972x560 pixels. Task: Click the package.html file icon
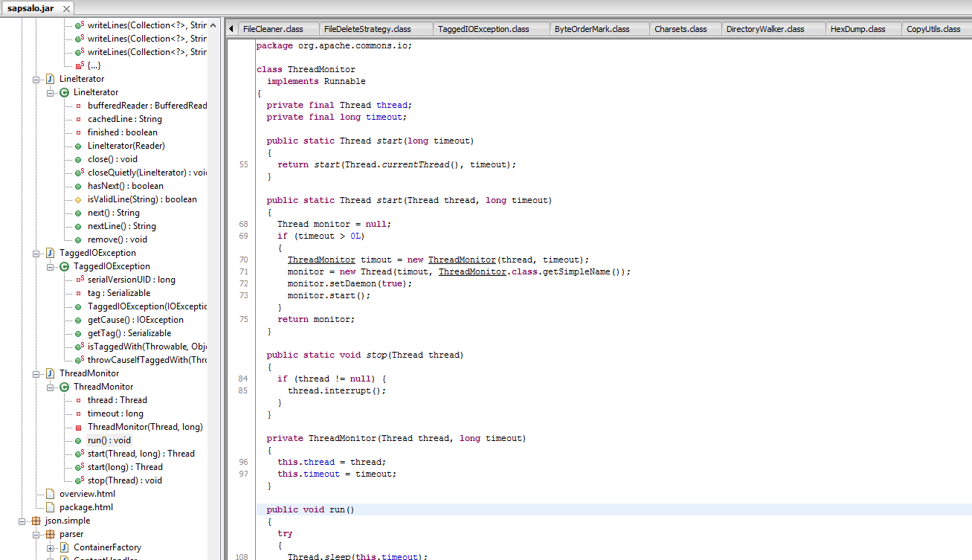50,507
